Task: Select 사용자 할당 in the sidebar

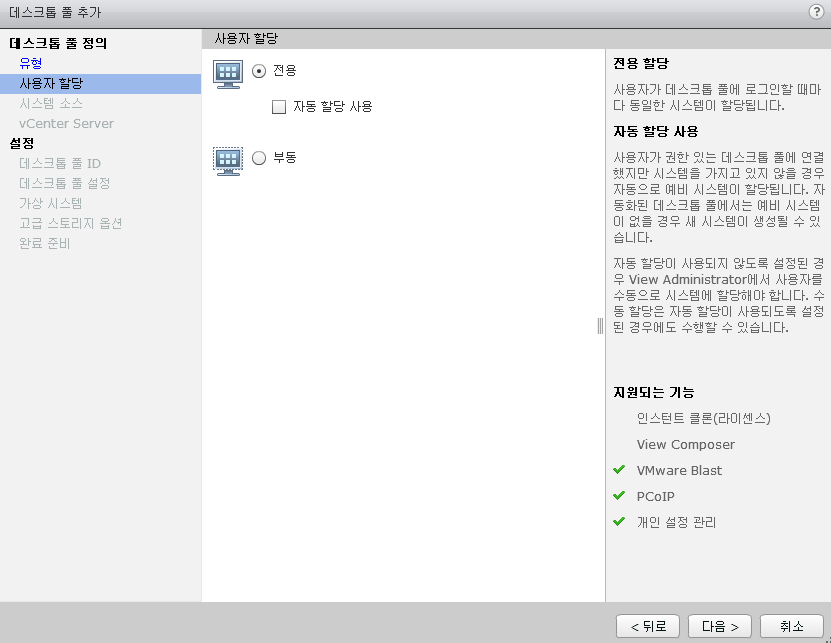Action: tap(100, 84)
